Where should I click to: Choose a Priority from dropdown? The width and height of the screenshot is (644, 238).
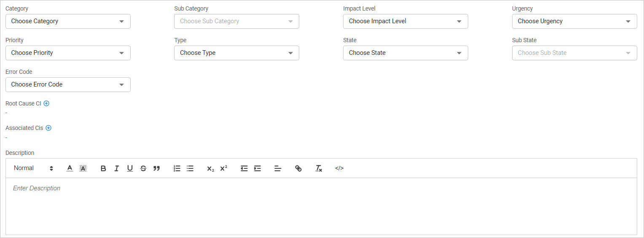[68, 53]
